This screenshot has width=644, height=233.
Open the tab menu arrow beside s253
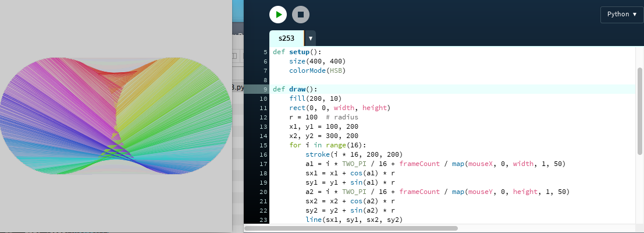(x=311, y=38)
